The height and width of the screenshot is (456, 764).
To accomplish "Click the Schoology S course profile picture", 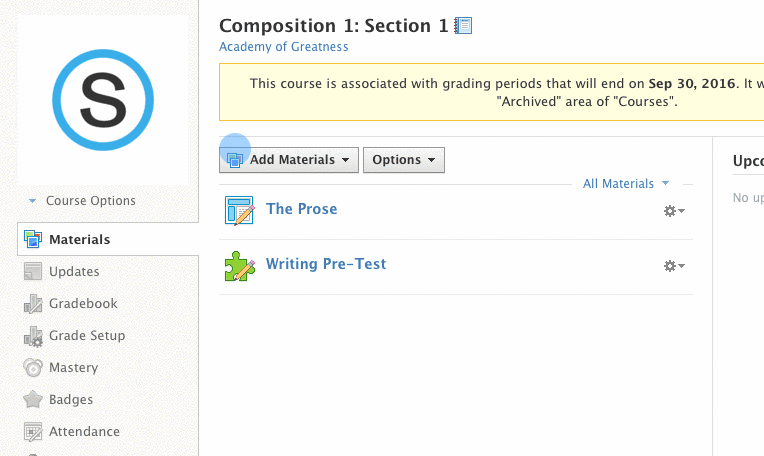I will tap(103, 100).
